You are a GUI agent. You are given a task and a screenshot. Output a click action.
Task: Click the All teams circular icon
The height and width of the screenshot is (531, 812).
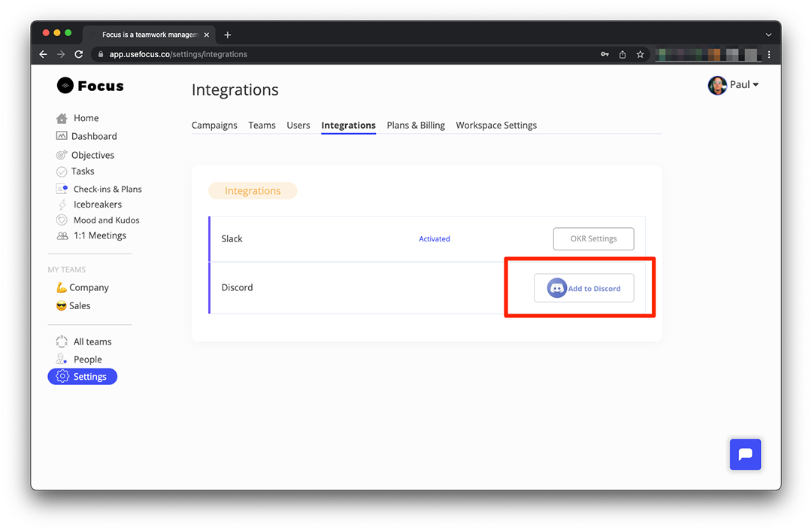click(62, 341)
